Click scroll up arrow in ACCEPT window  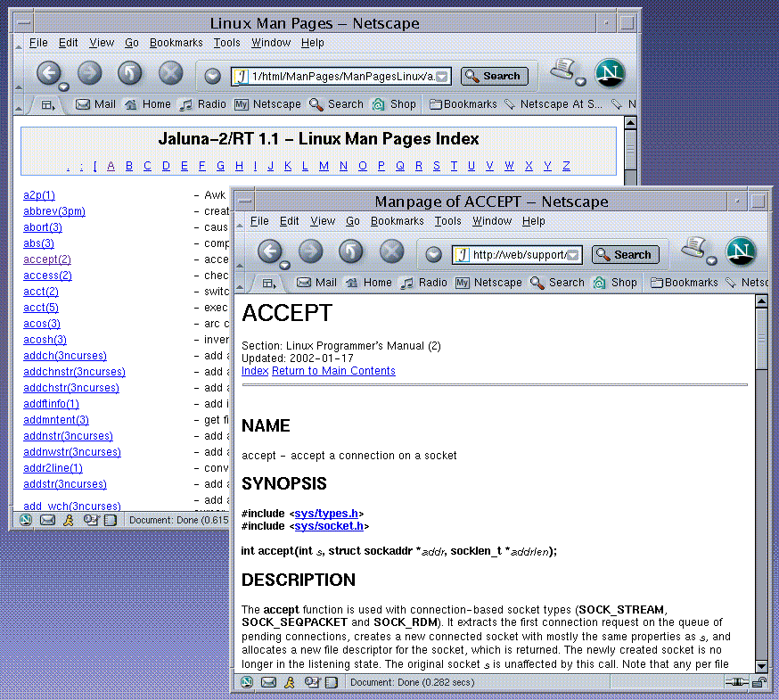[x=761, y=301]
